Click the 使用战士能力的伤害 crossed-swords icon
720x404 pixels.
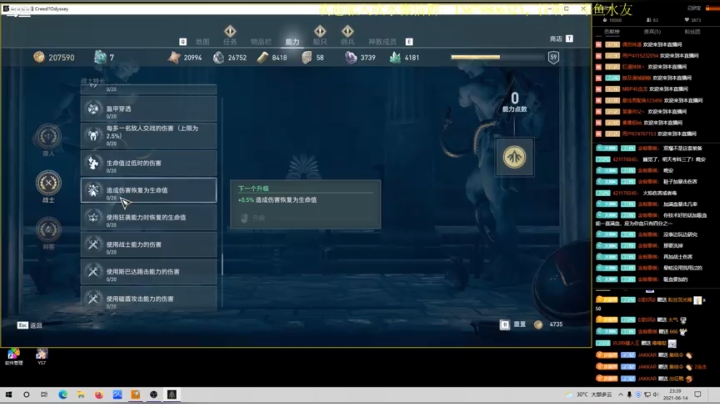[93, 244]
